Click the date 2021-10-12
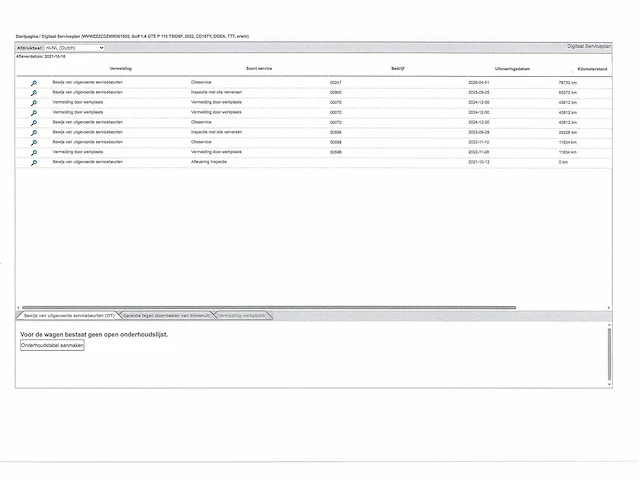Viewport: 640px width, 480px height. coord(478,162)
